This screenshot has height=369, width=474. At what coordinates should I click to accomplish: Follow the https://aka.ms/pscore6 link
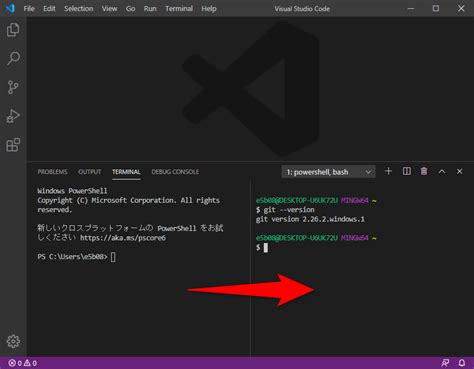coord(123,238)
